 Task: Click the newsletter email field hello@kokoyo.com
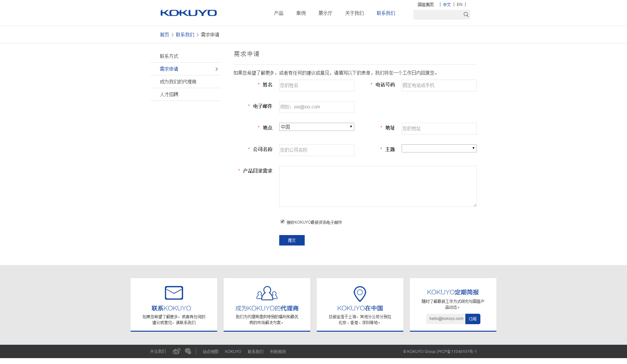tap(446, 319)
